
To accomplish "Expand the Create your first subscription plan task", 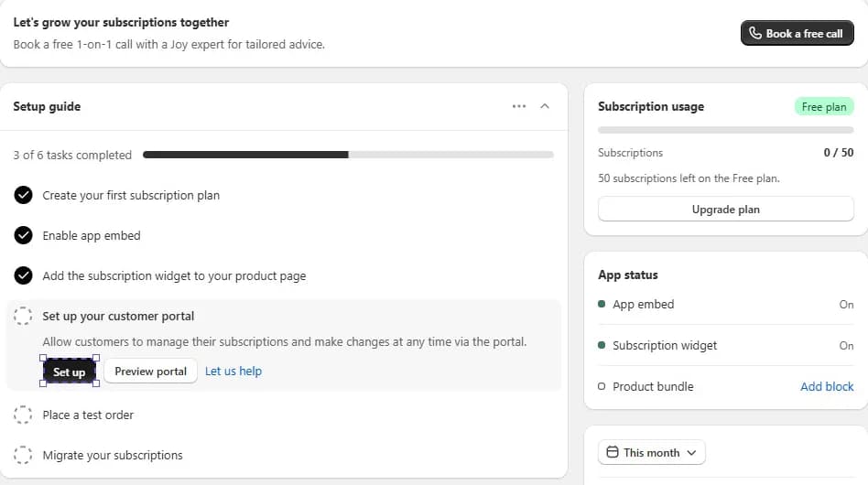I will [131, 195].
